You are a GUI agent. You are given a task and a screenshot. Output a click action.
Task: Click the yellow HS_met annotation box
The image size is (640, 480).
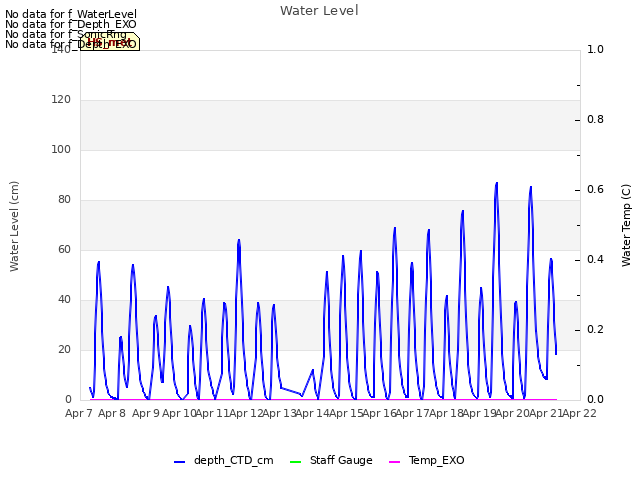coord(110,42)
